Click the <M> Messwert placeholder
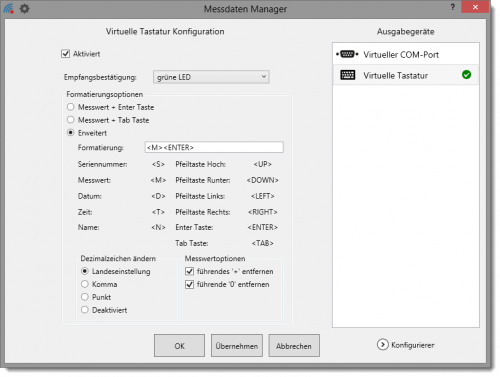The image size is (500, 377). click(x=158, y=180)
